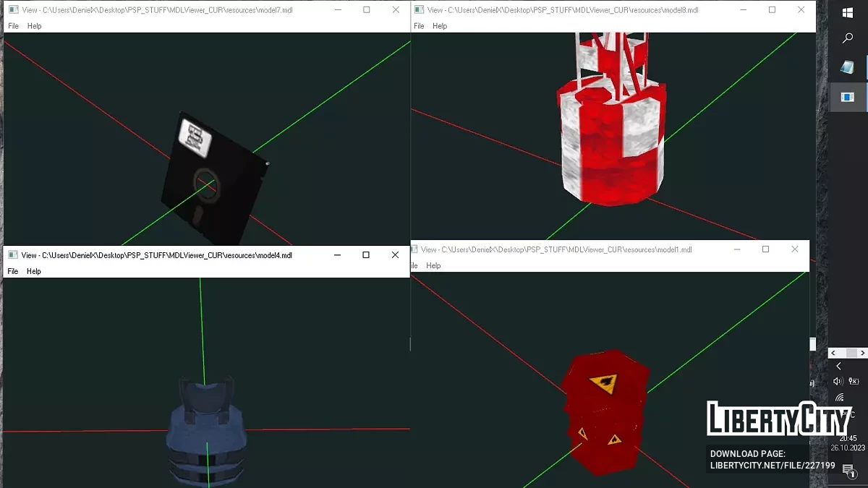This screenshot has width=868, height=488.
Task: Maximize the model7.mdl viewer window
Action: coord(367,10)
